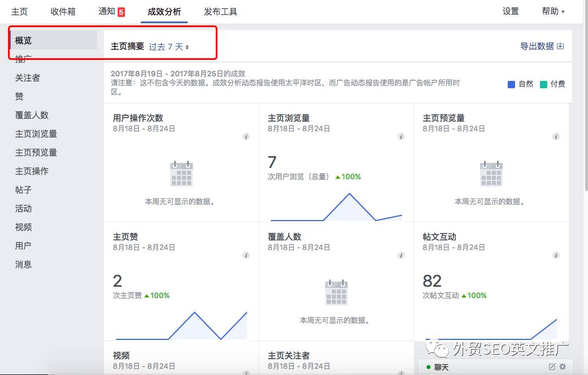Click the number 2 in 主页赞 card
Viewport: 588px width, 375px height.
[118, 281]
